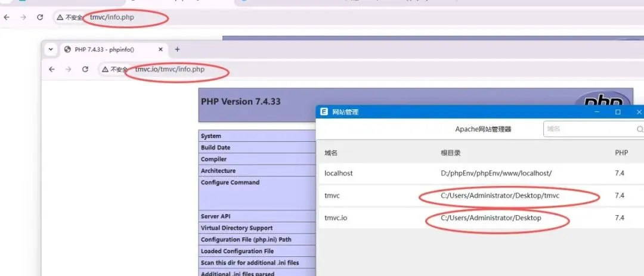Go forward in inner browser window
The image size is (644, 276).
pos(68,69)
